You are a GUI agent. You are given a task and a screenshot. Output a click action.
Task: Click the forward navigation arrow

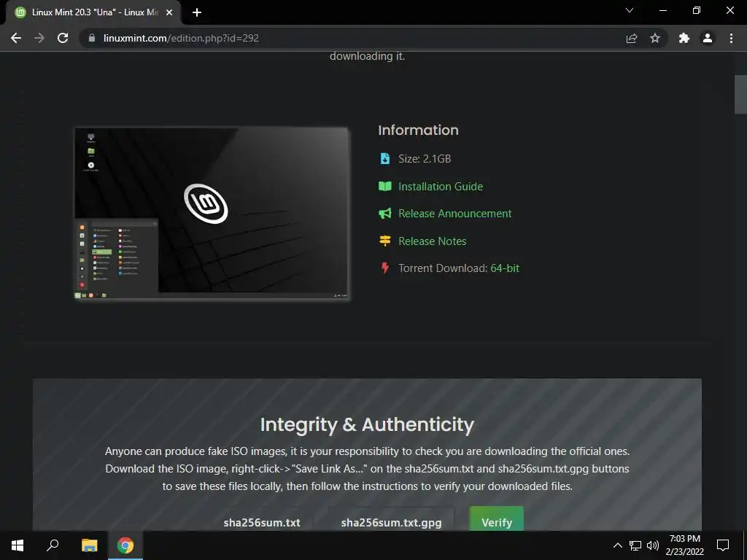click(x=39, y=38)
